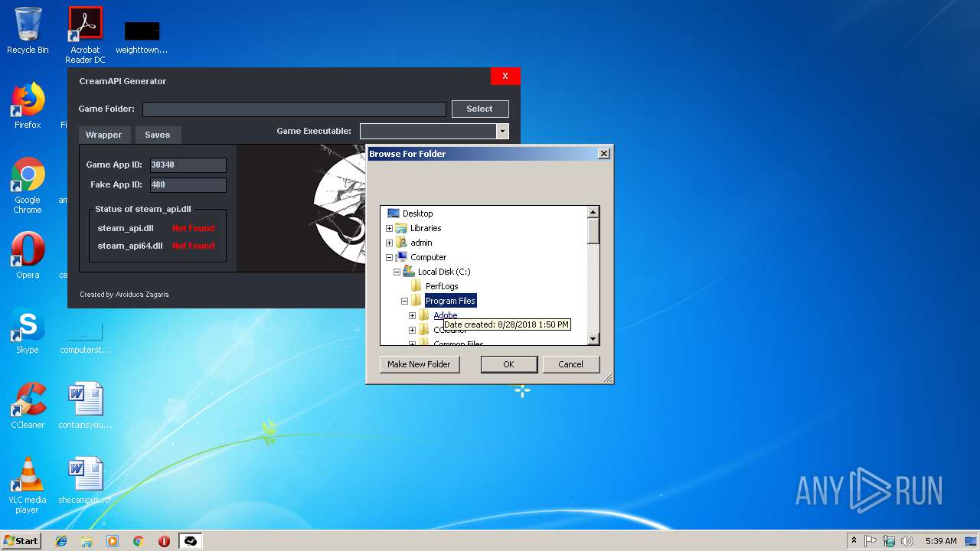This screenshot has height=551, width=980.
Task: Select the PerfLogs folder
Action: click(x=442, y=286)
